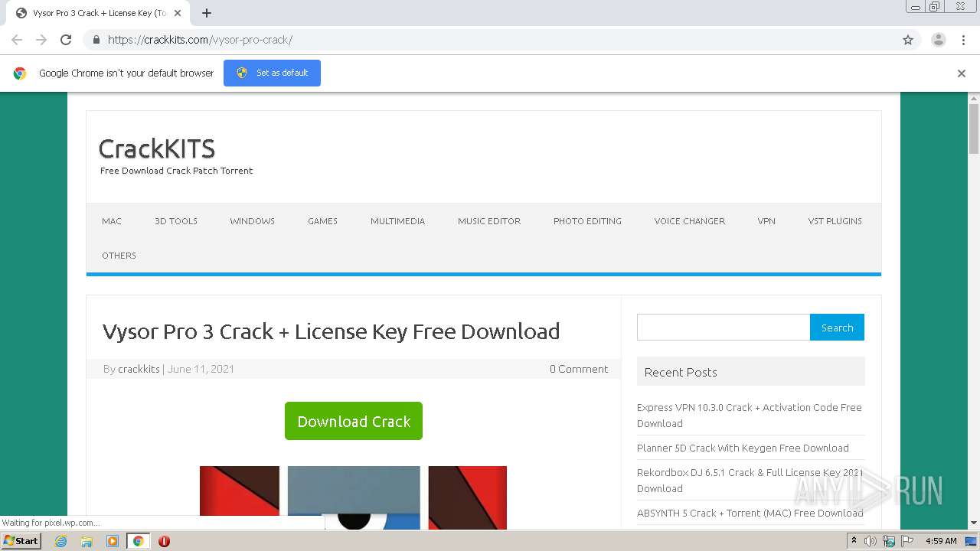
Task: Open the MULTIMEDIA menu item
Action: click(x=397, y=221)
